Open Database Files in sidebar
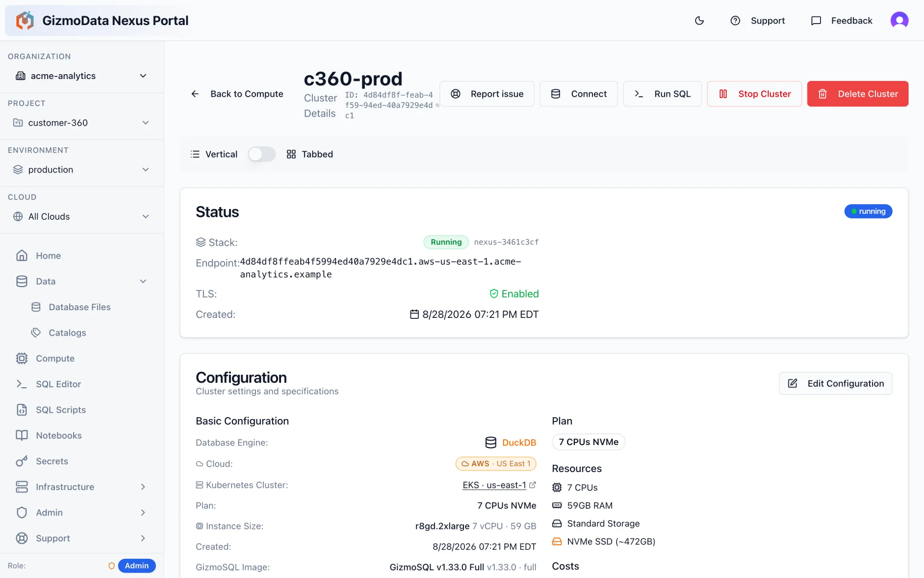 point(79,307)
